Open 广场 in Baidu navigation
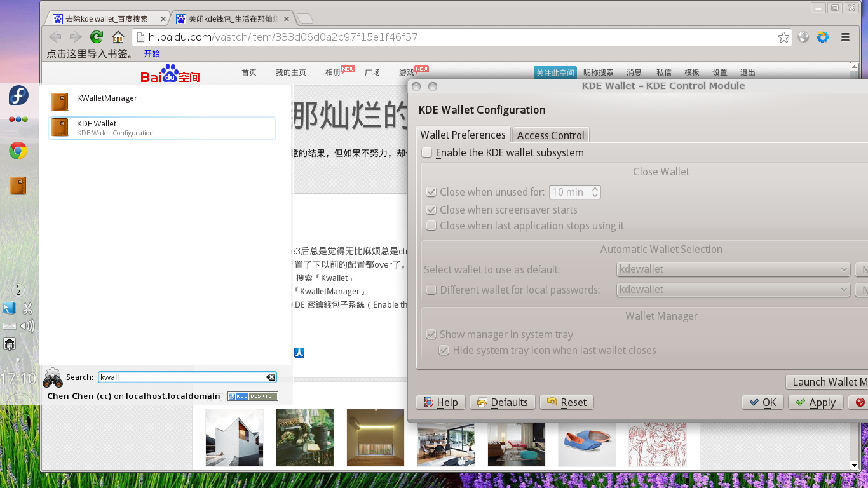This screenshot has width=868, height=488. 372,72
